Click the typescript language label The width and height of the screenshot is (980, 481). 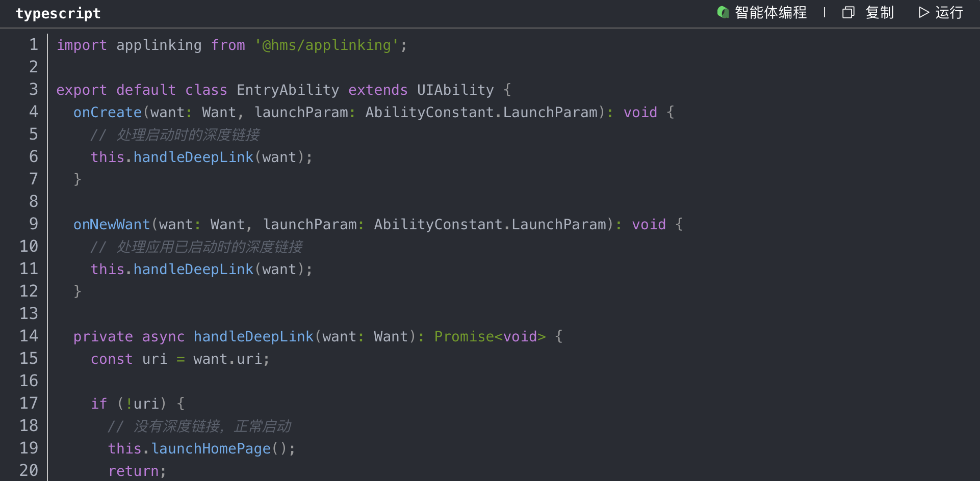point(58,13)
